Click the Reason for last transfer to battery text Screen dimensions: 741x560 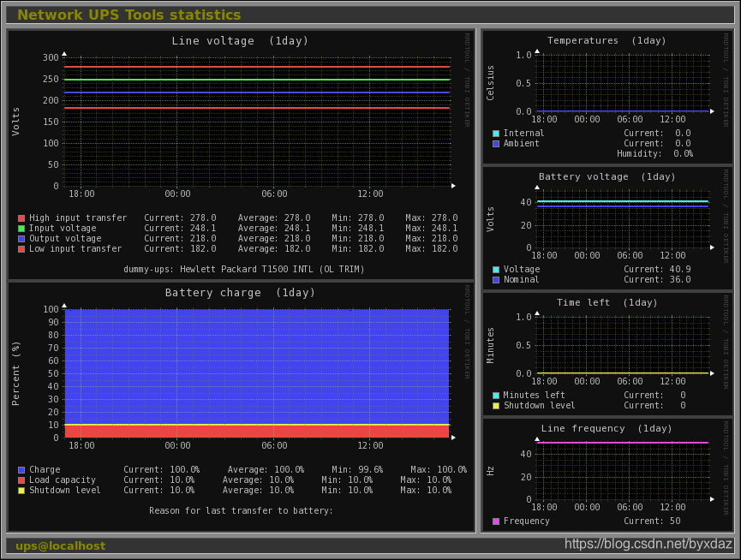point(241,510)
